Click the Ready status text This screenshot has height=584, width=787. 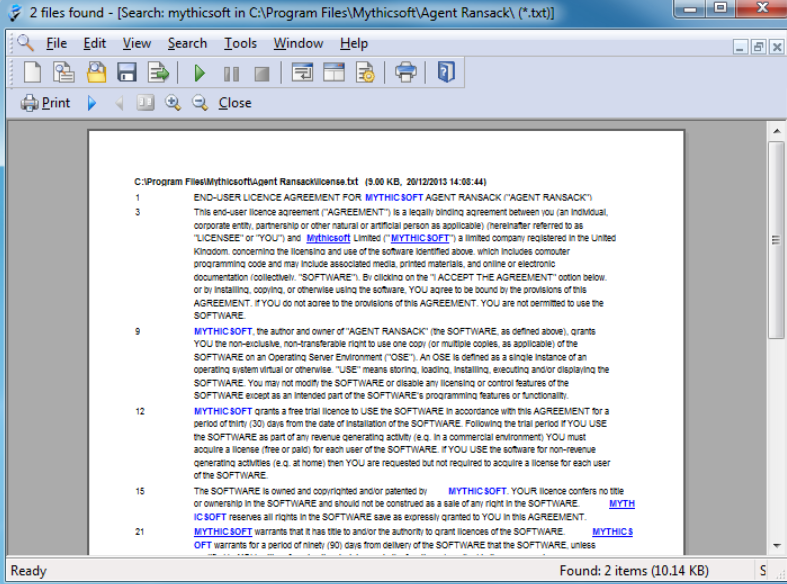(x=29, y=570)
